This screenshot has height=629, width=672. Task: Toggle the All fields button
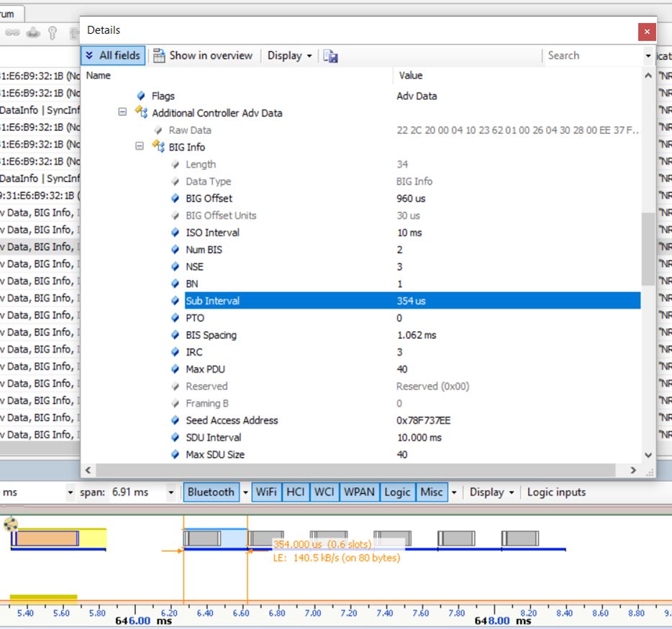click(x=113, y=55)
